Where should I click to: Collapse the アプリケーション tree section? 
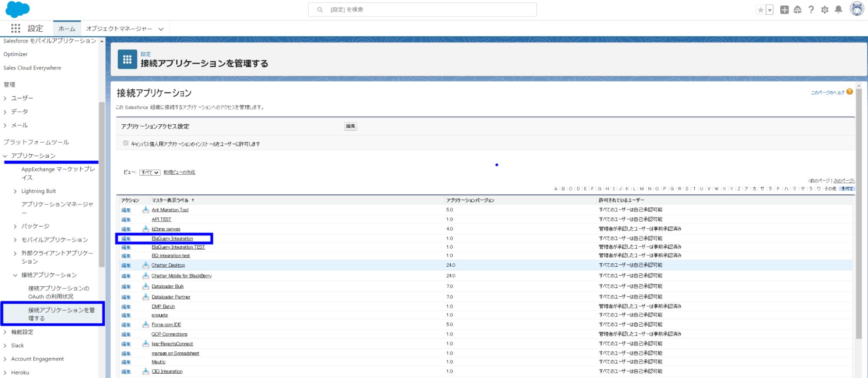pos(5,156)
